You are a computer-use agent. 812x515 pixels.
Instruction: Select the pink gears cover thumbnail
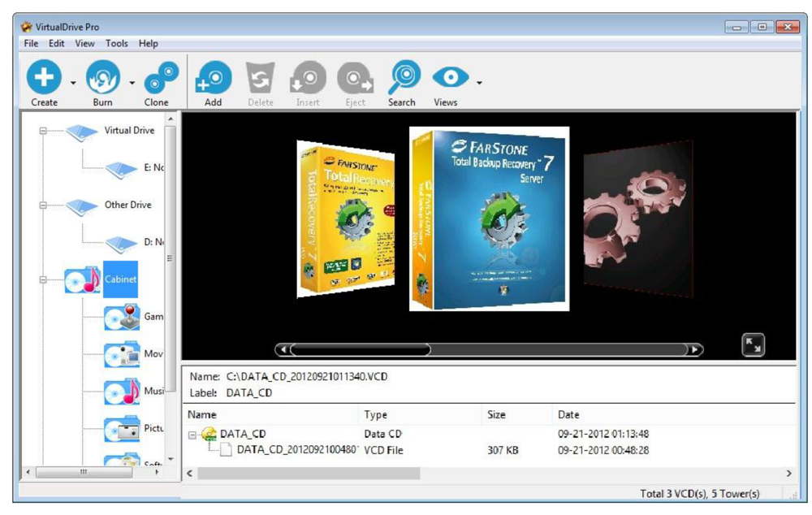[638, 219]
